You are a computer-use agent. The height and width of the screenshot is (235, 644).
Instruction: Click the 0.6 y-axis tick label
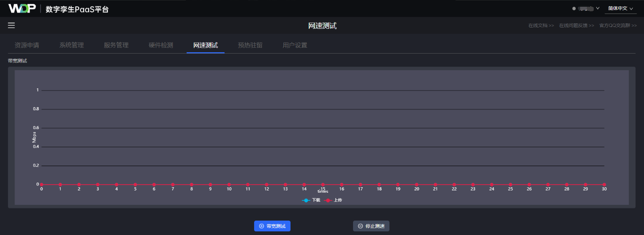click(36, 128)
